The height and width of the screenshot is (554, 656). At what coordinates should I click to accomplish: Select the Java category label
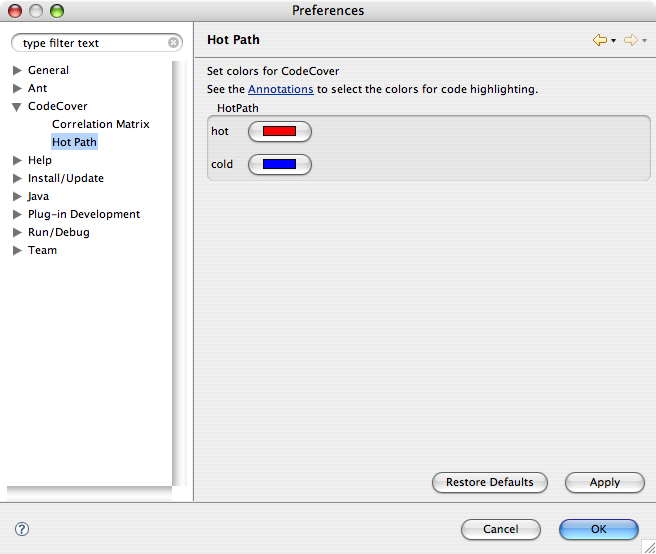pyautogui.click(x=38, y=196)
